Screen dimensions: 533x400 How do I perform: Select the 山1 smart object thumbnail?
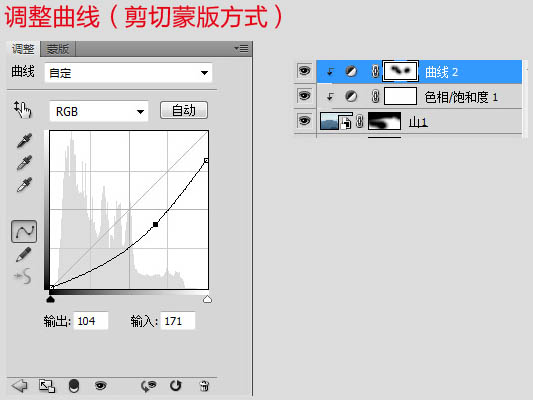coord(336,121)
